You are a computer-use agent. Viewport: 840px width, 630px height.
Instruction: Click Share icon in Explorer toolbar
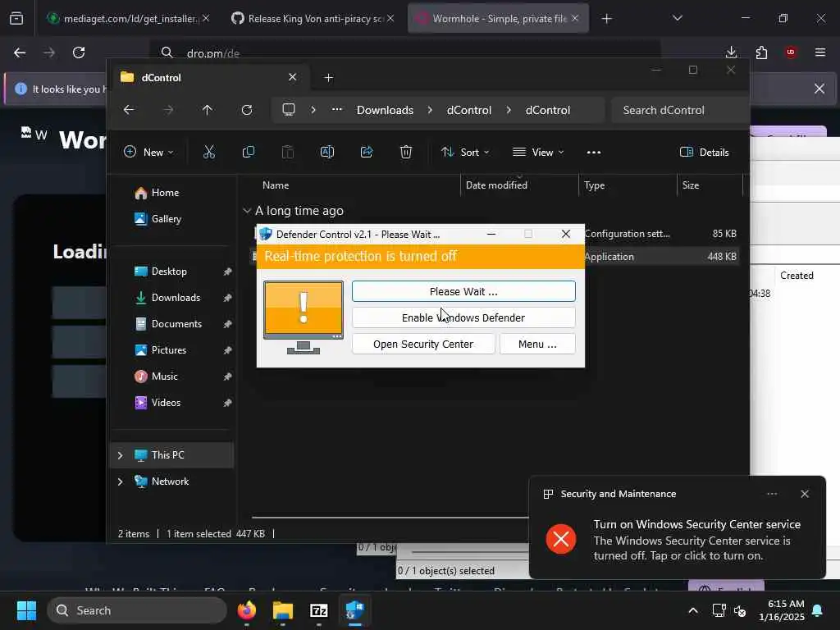point(367,152)
